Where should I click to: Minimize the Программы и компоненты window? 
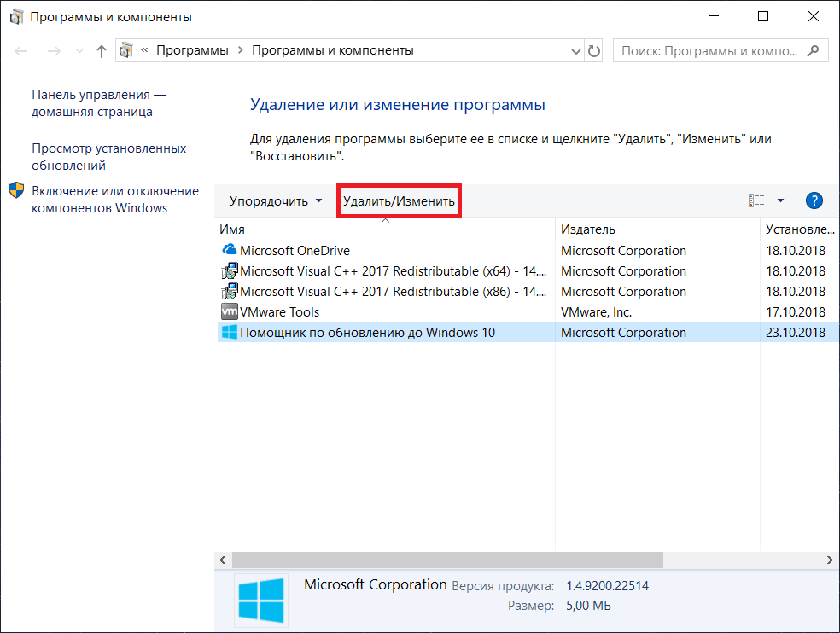(x=713, y=16)
